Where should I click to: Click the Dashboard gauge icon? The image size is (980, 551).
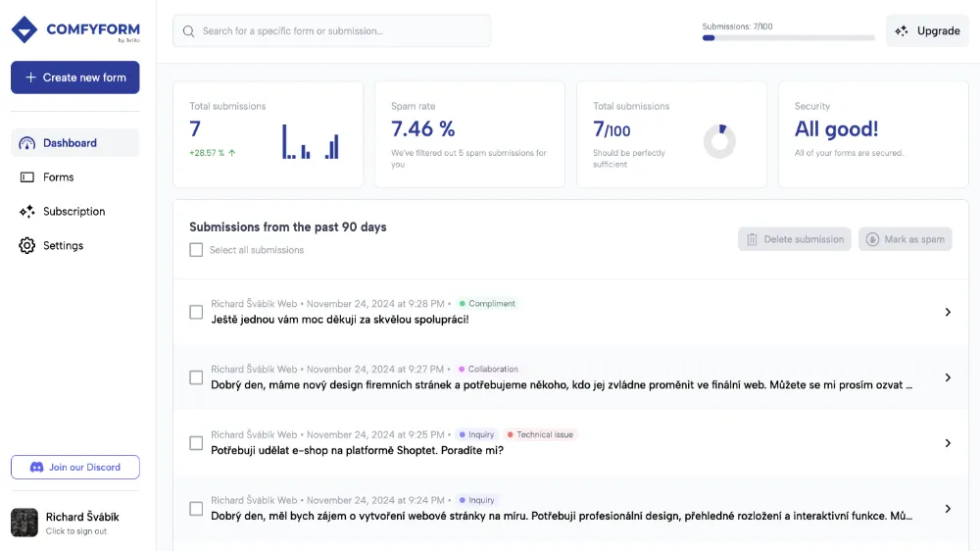pyautogui.click(x=27, y=143)
